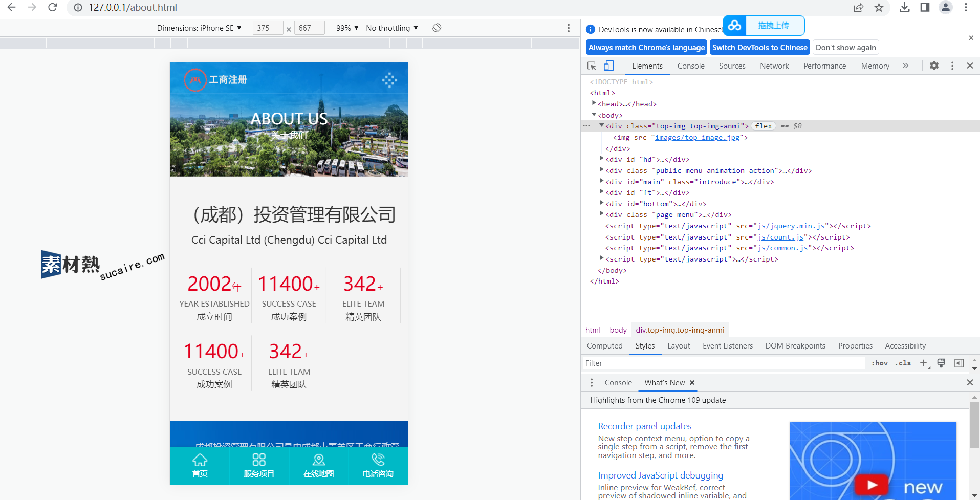980x500 pixels.
Task: Click the viewport width 375 field
Action: [x=268, y=28]
